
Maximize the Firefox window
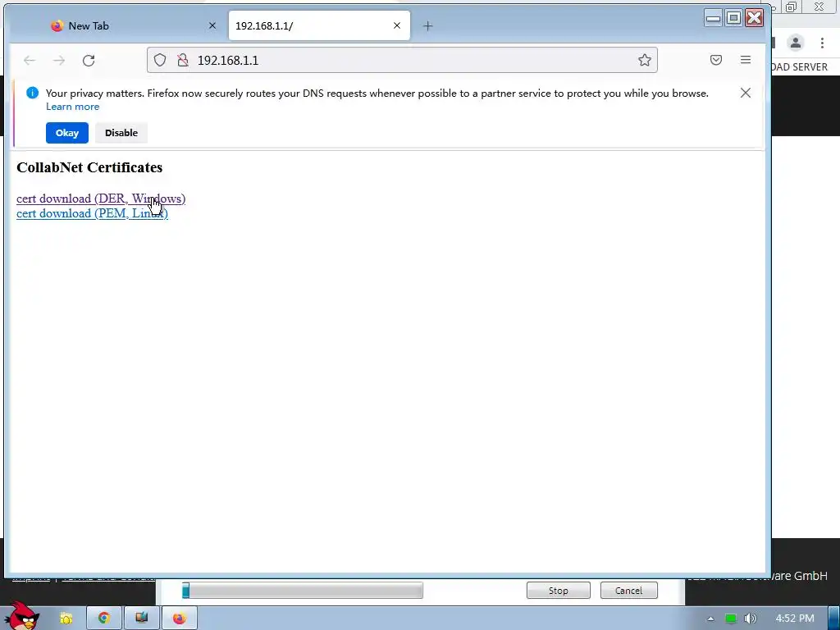tap(733, 18)
